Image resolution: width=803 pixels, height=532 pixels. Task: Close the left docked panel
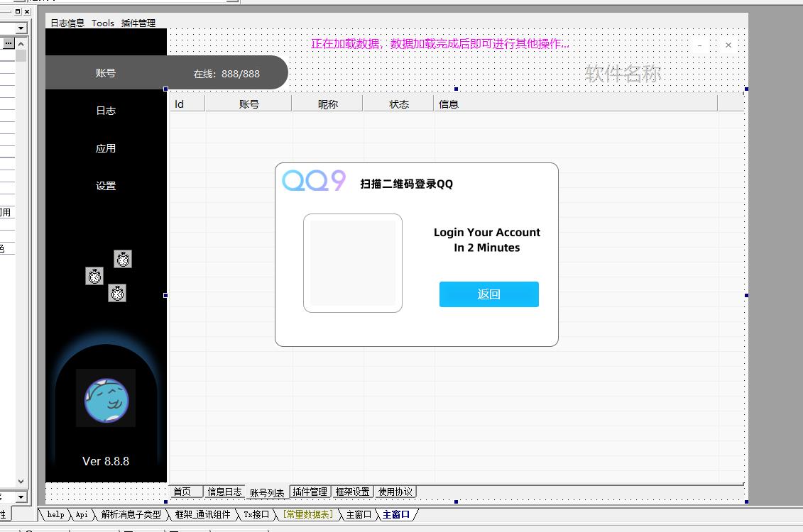point(27,11)
